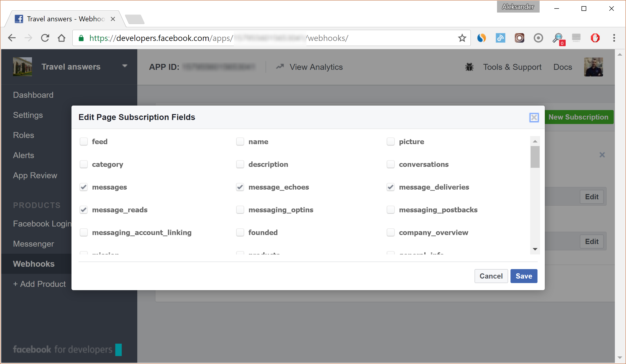
Task: Create a New Subscription
Action: pos(579,117)
